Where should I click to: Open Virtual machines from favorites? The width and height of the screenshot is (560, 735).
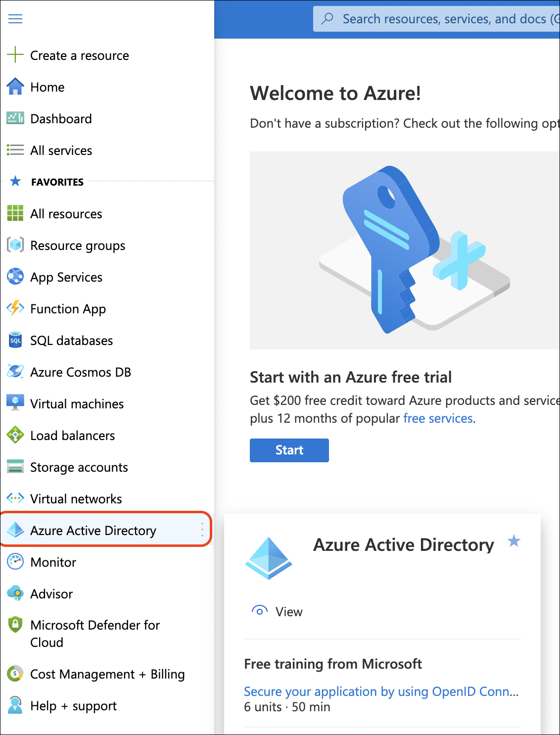(x=77, y=403)
